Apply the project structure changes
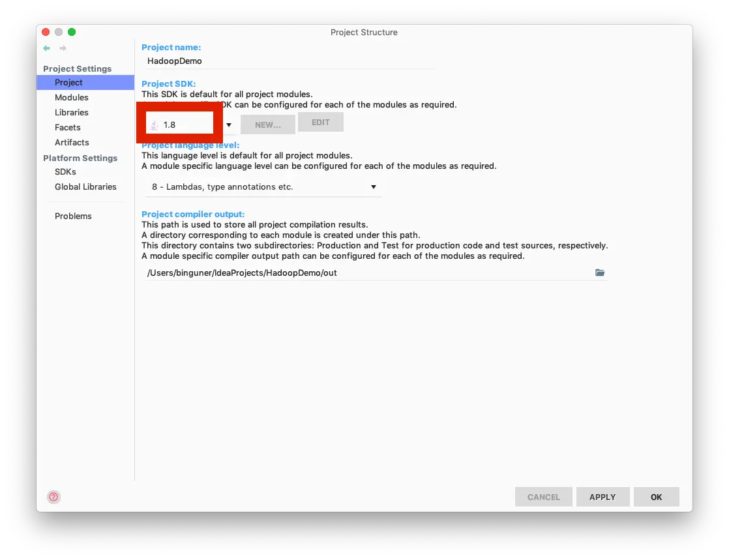 (x=603, y=496)
